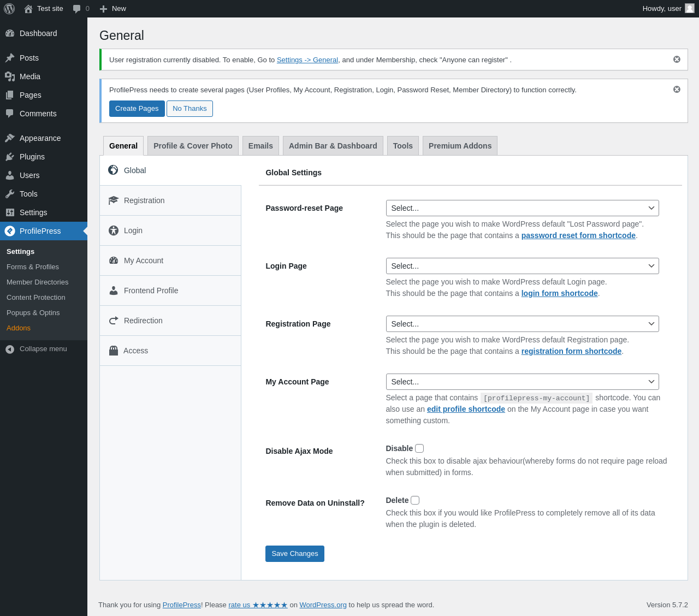699x616 pixels.
Task: Dismiss the user registration disabled notice
Action: pyautogui.click(x=677, y=60)
